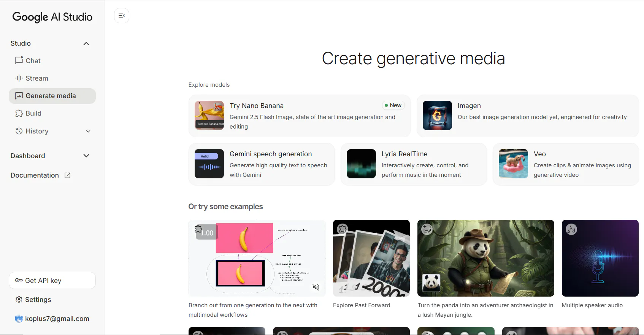Click the Chat bubble icon

point(19,60)
